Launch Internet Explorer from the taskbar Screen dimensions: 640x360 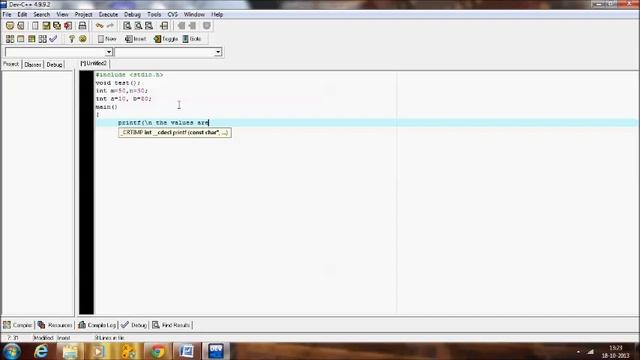(x=41, y=351)
